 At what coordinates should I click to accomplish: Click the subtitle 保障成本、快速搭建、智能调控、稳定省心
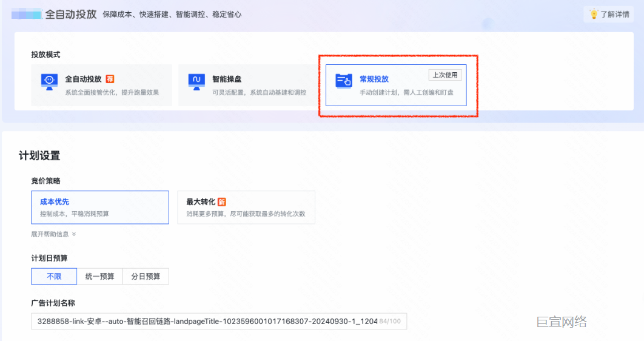(172, 15)
